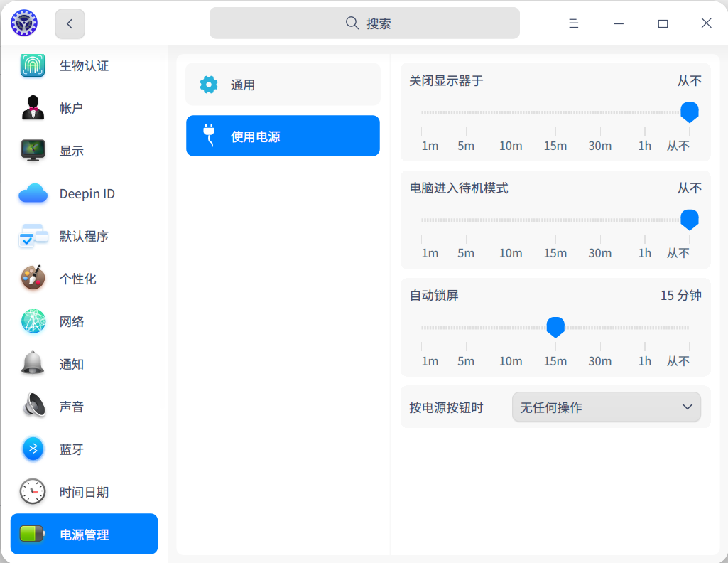Expand the power button action dropdown
The width and height of the screenshot is (728, 563).
point(606,407)
